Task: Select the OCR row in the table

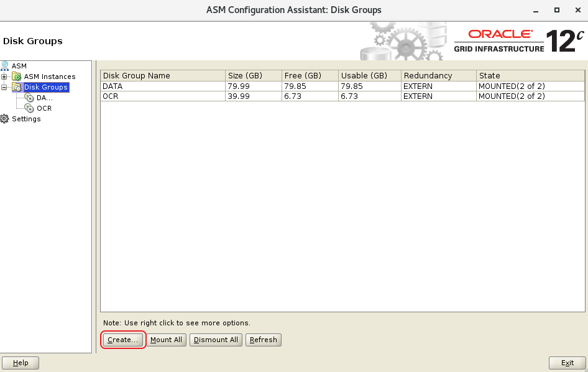Action: 162,96
